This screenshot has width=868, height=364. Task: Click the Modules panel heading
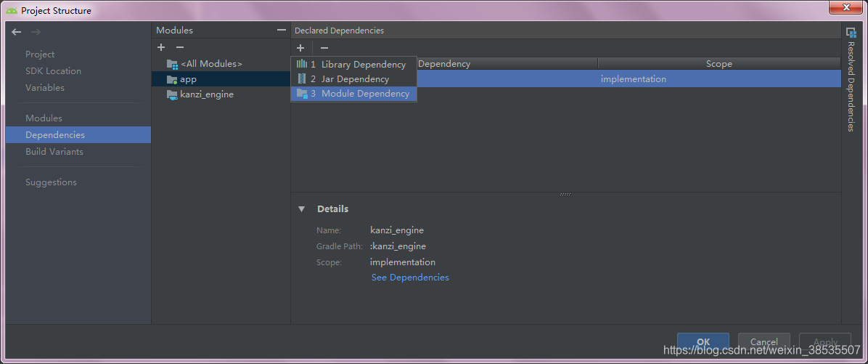click(174, 31)
